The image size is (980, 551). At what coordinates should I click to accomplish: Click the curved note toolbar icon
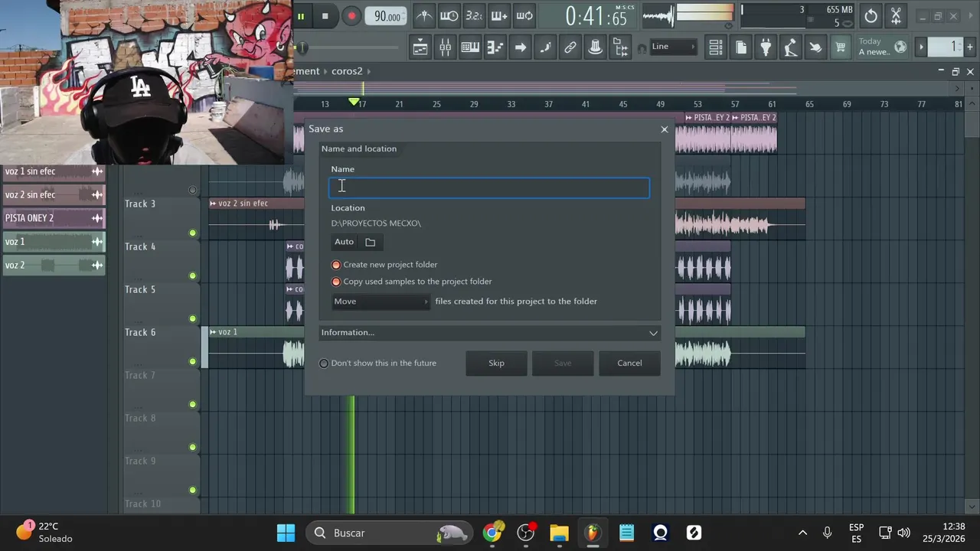click(545, 47)
